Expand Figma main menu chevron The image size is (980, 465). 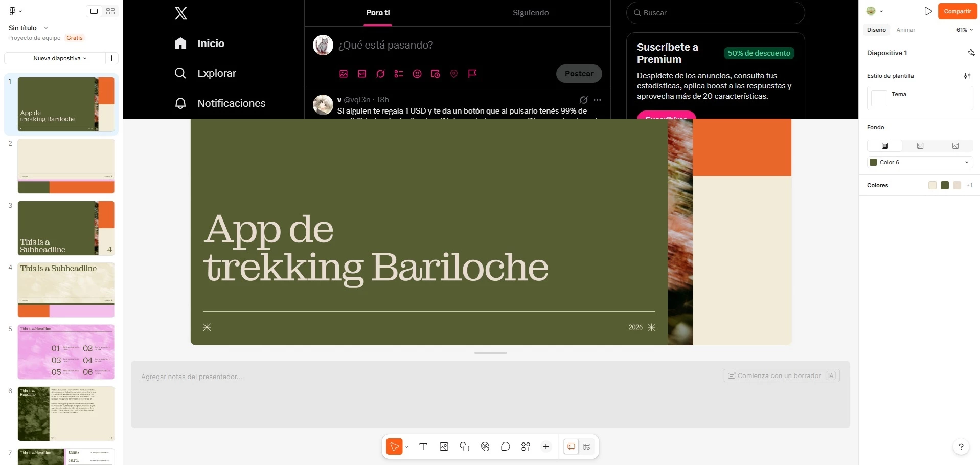tap(20, 11)
